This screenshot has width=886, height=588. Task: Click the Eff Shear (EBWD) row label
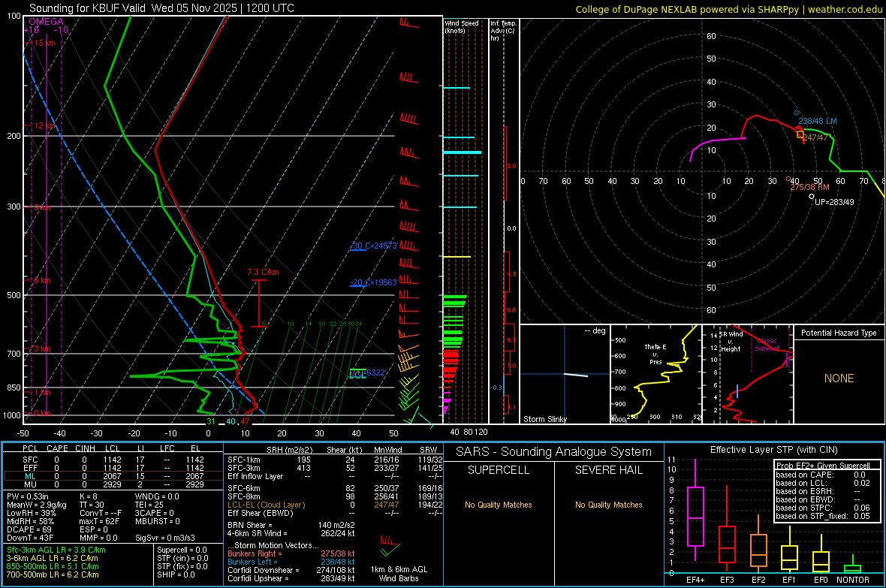click(261, 513)
